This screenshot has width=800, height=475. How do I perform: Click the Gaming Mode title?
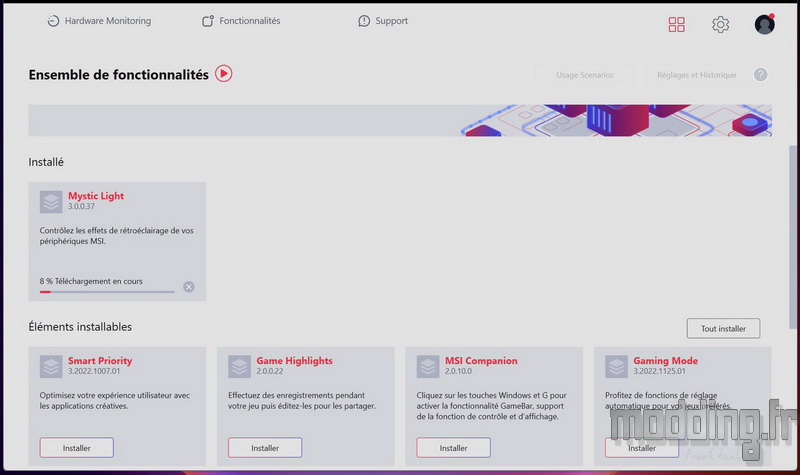coord(665,361)
